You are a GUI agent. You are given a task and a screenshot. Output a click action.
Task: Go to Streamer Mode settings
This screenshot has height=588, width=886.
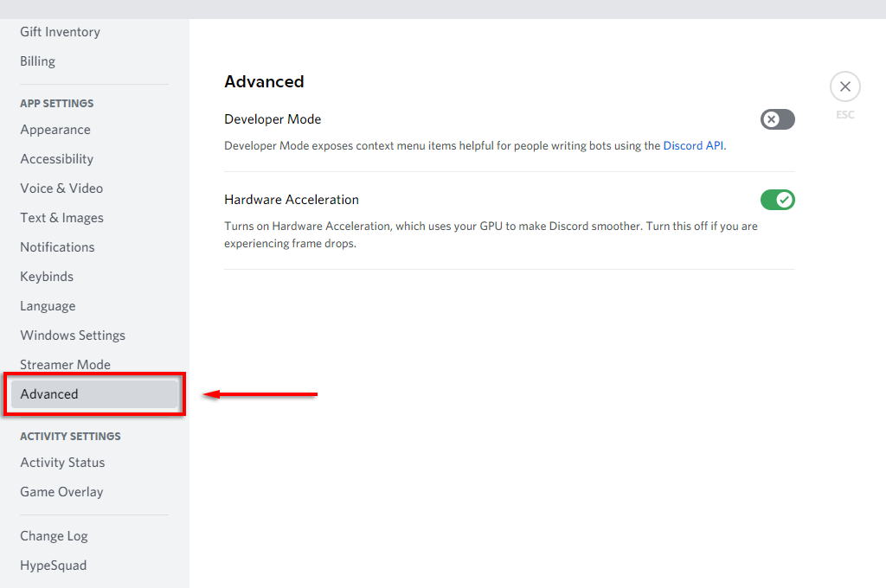tap(66, 365)
